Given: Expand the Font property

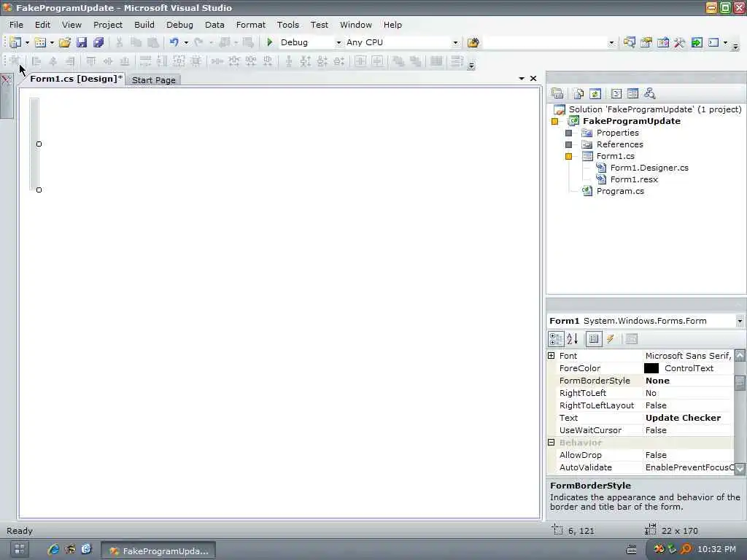Looking at the screenshot, I should 551,356.
